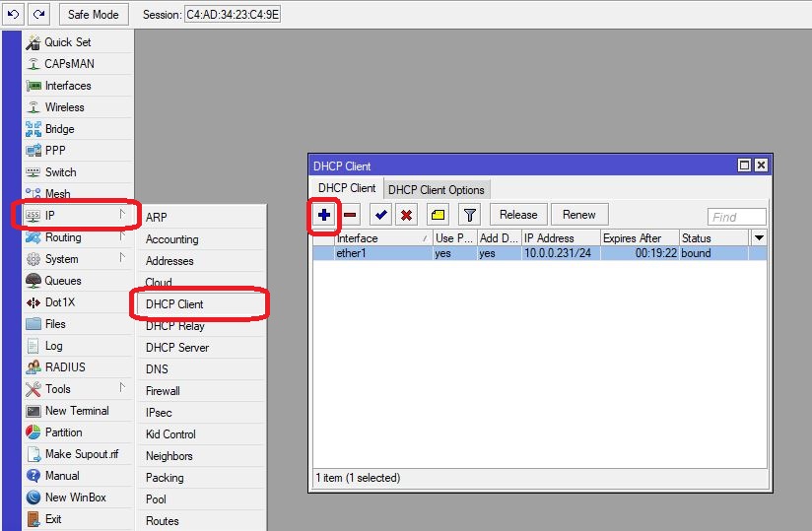The image size is (812, 531).
Task: Click the Redo arrow icon
Action: 38,14
